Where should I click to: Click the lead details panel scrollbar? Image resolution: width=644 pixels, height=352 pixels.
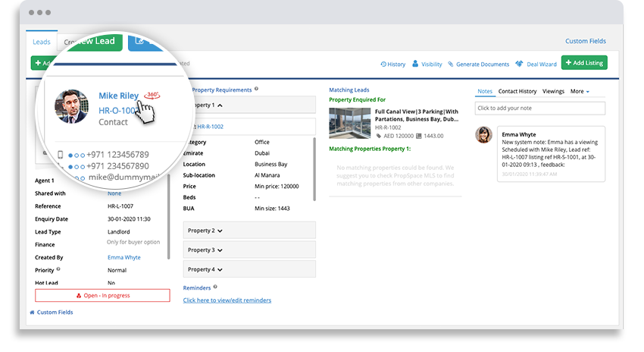(168, 216)
